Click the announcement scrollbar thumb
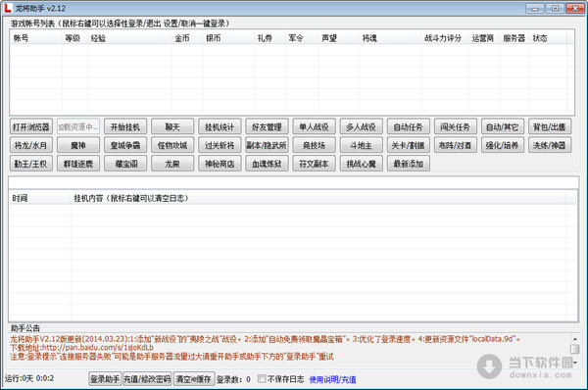The width and height of the screenshot is (588, 390). pyautogui.click(x=574, y=349)
